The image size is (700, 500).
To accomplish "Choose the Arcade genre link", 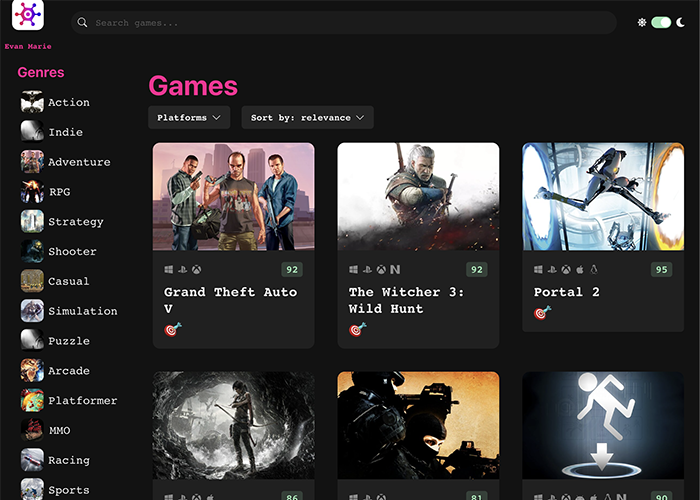I will point(69,371).
